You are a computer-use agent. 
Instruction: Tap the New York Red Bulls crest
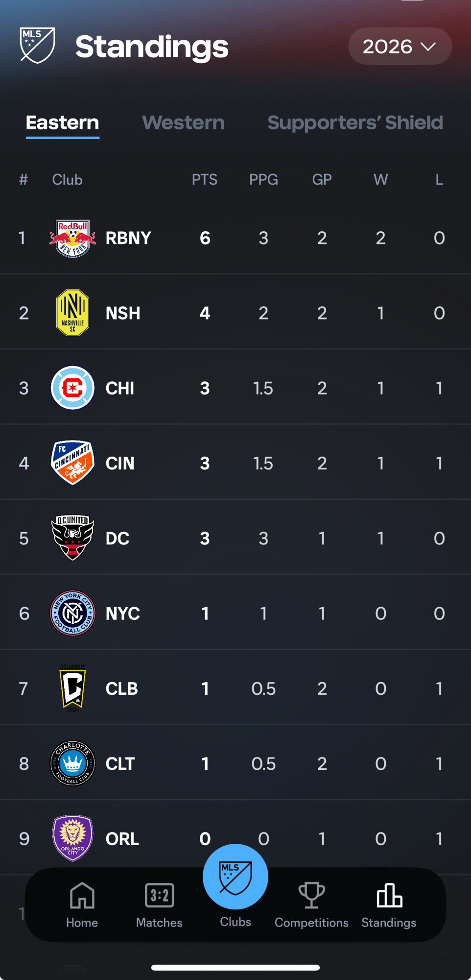click(72, 238)
